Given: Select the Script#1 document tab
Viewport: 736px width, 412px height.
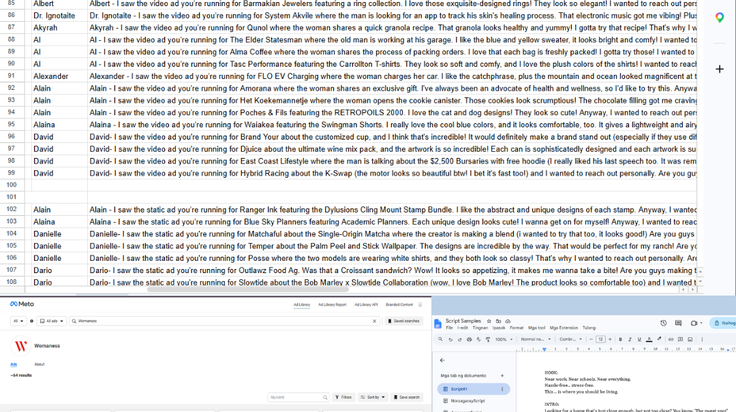Looking at the screenshot, I should 473,389.
